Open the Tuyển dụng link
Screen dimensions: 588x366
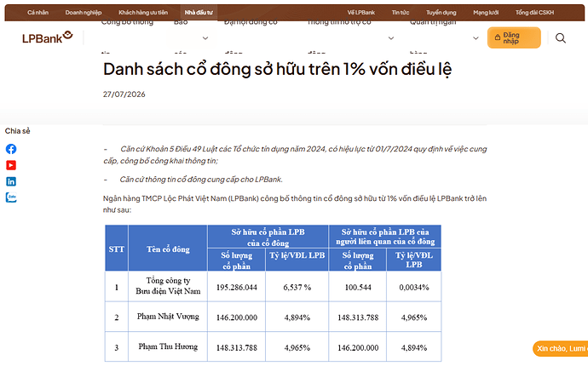click(x=441, y=13)
